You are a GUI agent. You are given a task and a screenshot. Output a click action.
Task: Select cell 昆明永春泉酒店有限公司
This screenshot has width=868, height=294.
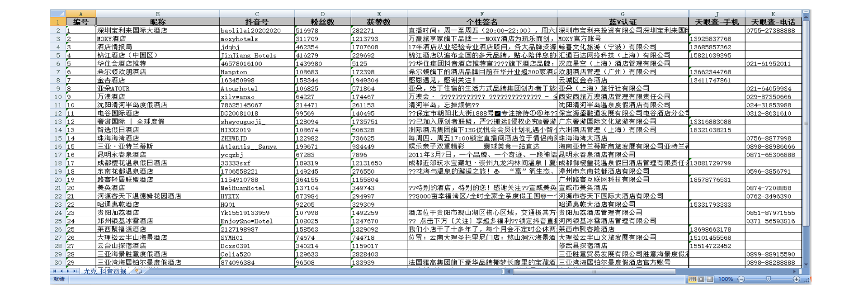click(x=623, y=155)
